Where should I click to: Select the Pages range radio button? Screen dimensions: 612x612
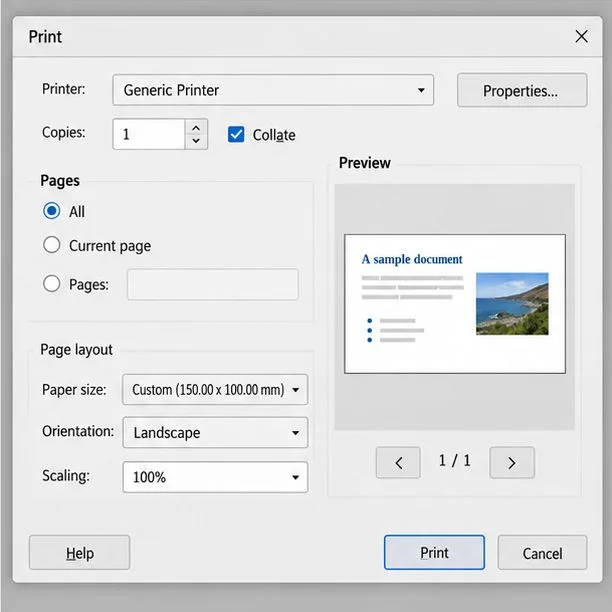[52, 283]
